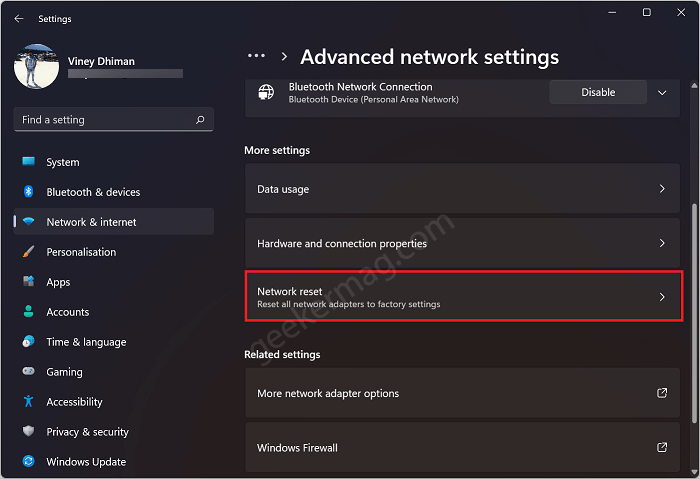Screen dimensions: 700x479
Task: Open the user profile picture
Action: click(36, 66)
